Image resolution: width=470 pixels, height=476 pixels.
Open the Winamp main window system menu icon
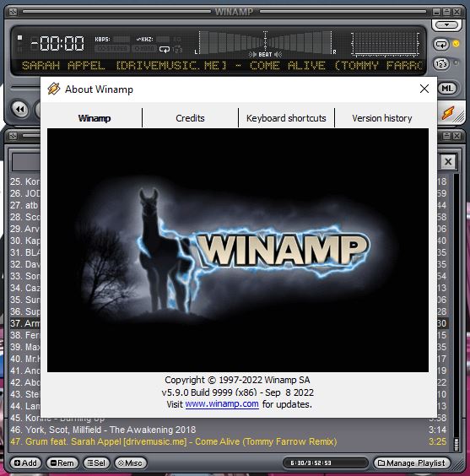(x=13, y=12)
